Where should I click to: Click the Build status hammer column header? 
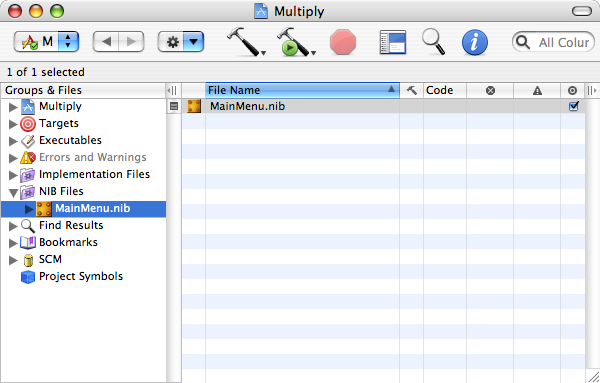point(411,90)
